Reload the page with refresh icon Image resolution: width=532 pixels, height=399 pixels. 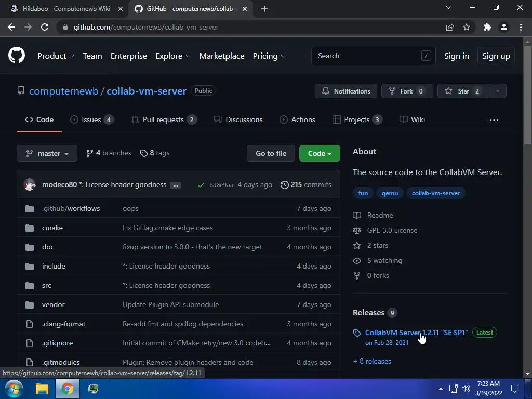coord(45,27)
